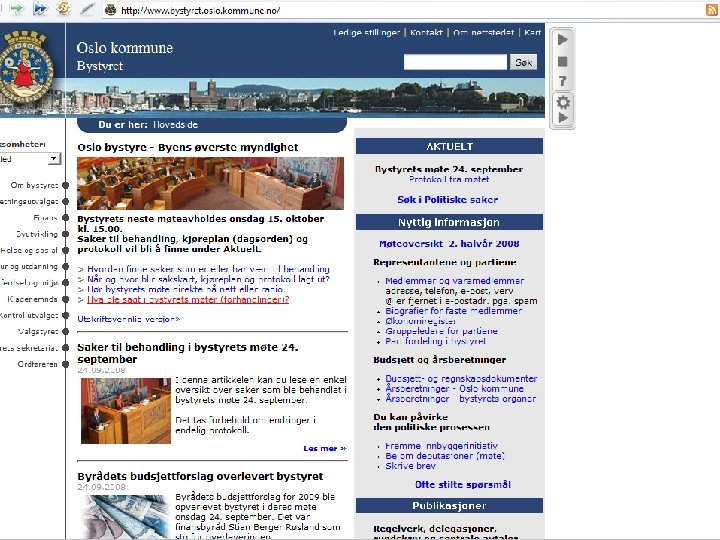
Task: Open Om bystyret in the left navigation
Action: 34,185
